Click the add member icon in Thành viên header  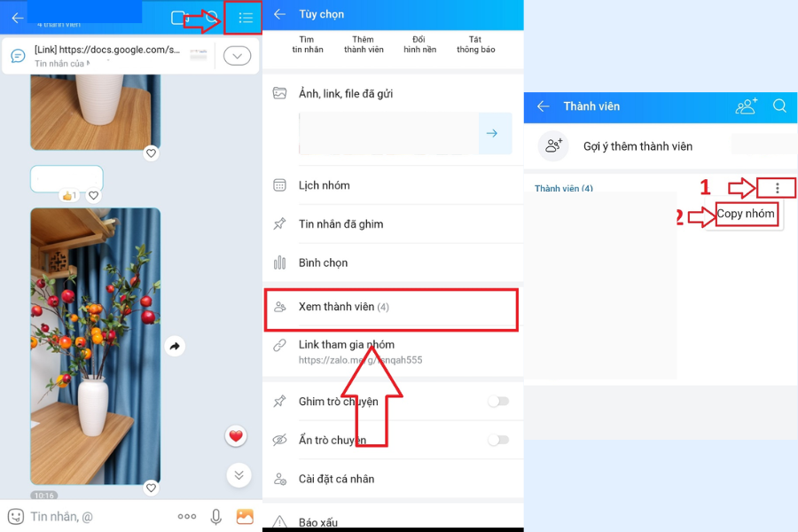(747, 106)
